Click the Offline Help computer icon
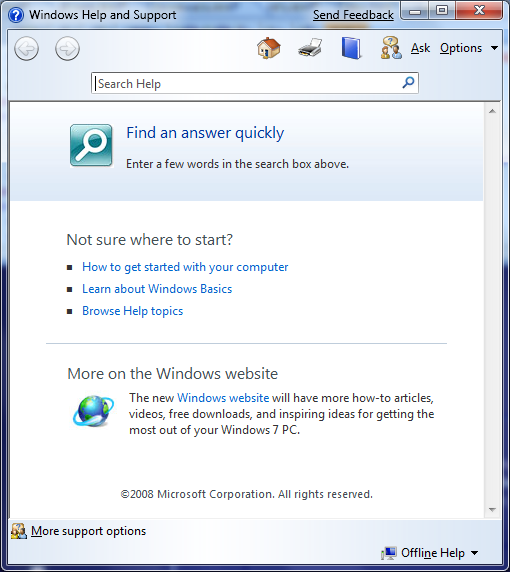 click(389, 553)
